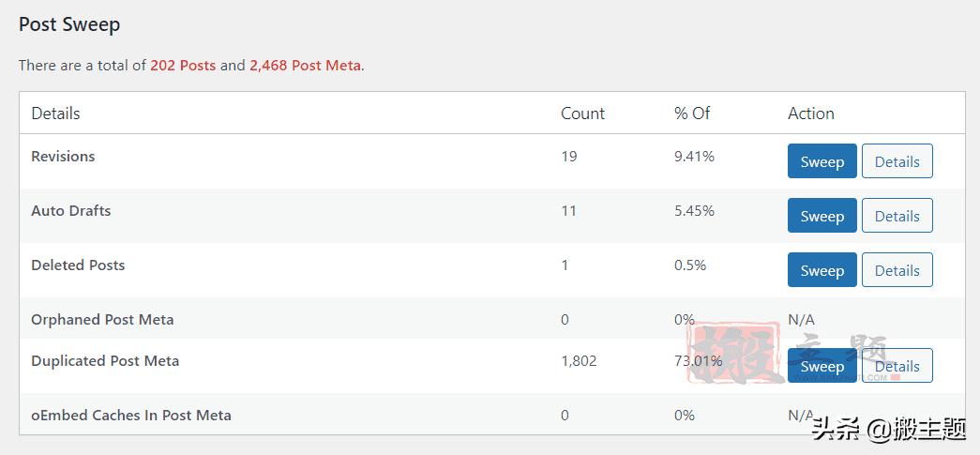Click the Details column header
Viewport: 980px width, 455px height.
[55, 114]
